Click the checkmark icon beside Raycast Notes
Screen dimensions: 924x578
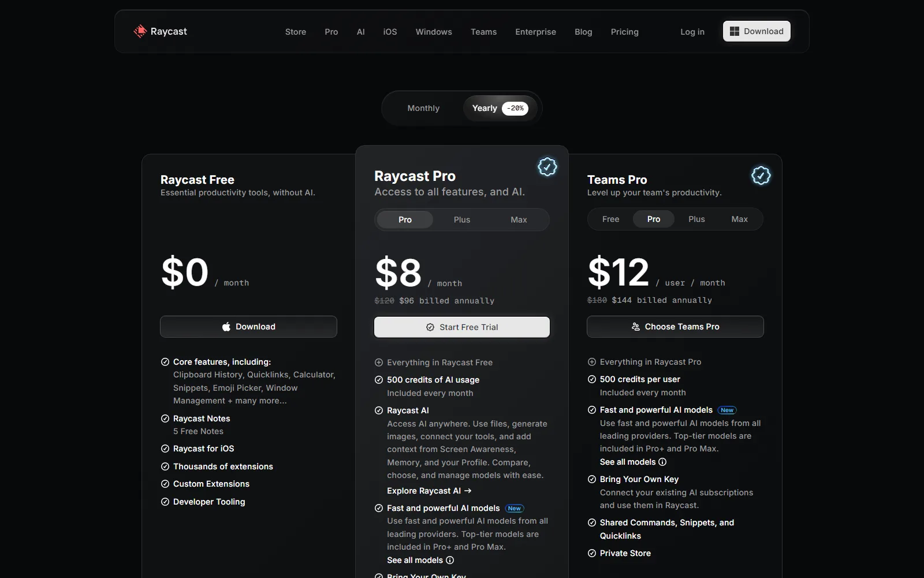coord(165,418)
